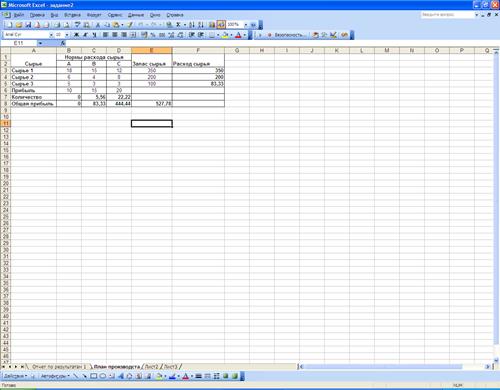Toggle the Drawing toolbar button
This screenshot has width=500, height=390.
[x=221, y=25]
